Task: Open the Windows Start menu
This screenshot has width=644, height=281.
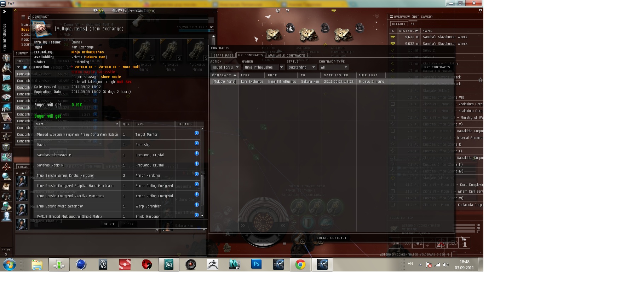Action: point(10,264)
